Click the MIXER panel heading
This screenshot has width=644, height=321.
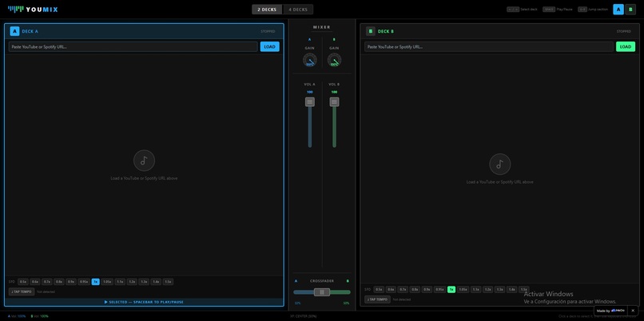(322, 27)
